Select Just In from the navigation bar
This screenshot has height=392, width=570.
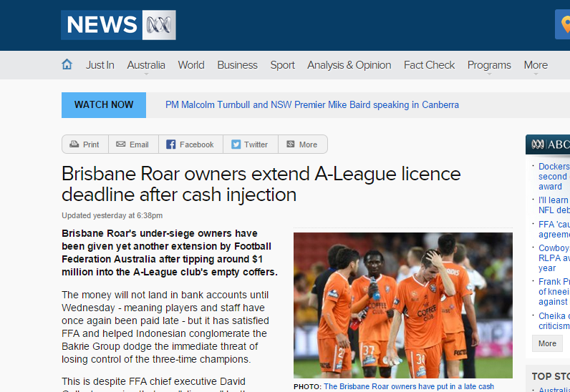click(x=100, y=65)
